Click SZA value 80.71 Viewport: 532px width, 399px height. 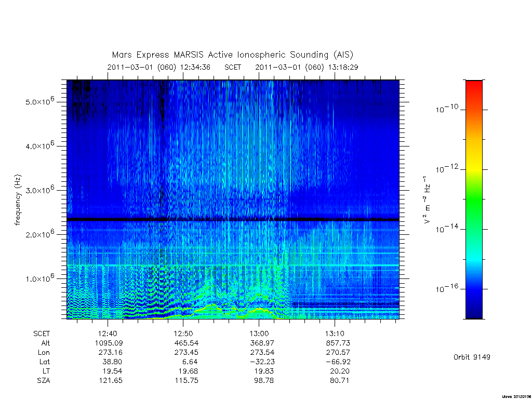coord(340,380)
